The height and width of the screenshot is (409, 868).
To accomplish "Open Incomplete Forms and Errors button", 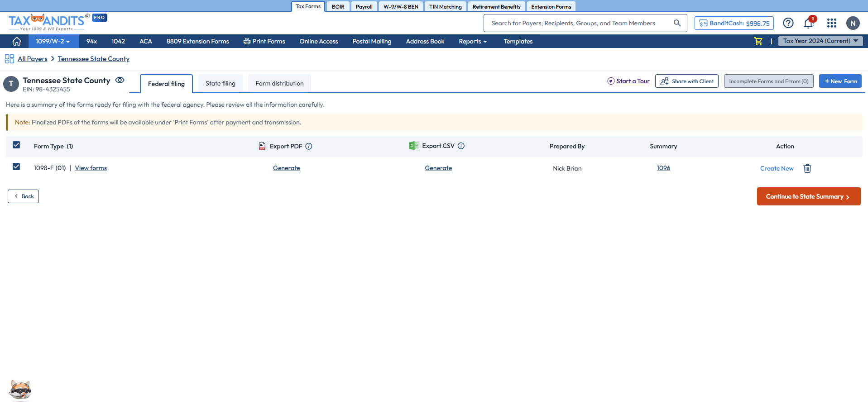I will pos(769,81).
